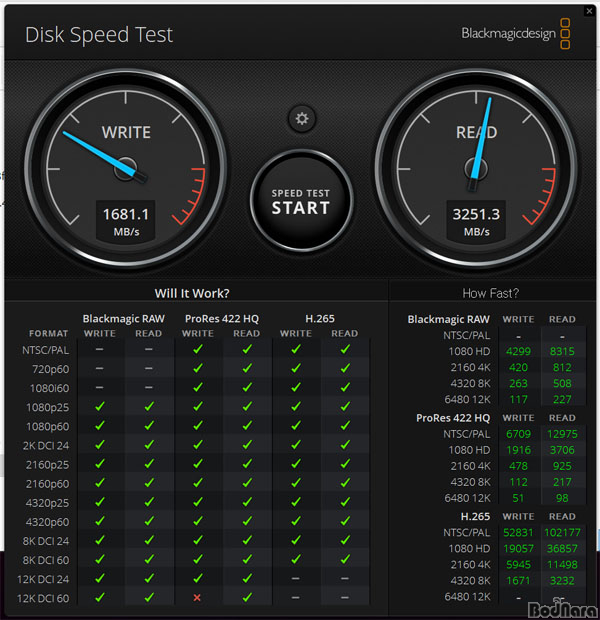Click the write speed value 1681.1 MB/s
This screenshot has width=600, height=620.
click(x=126, y=221)
